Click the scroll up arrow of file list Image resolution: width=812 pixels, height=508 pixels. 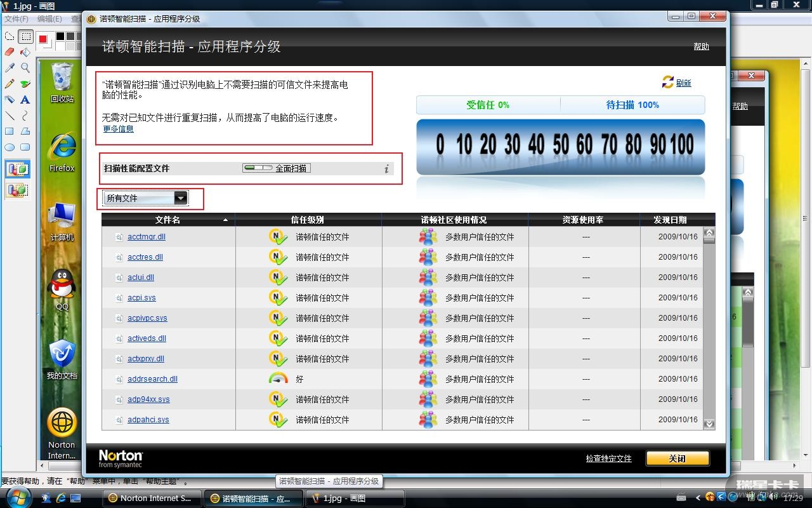coord(709,233)
